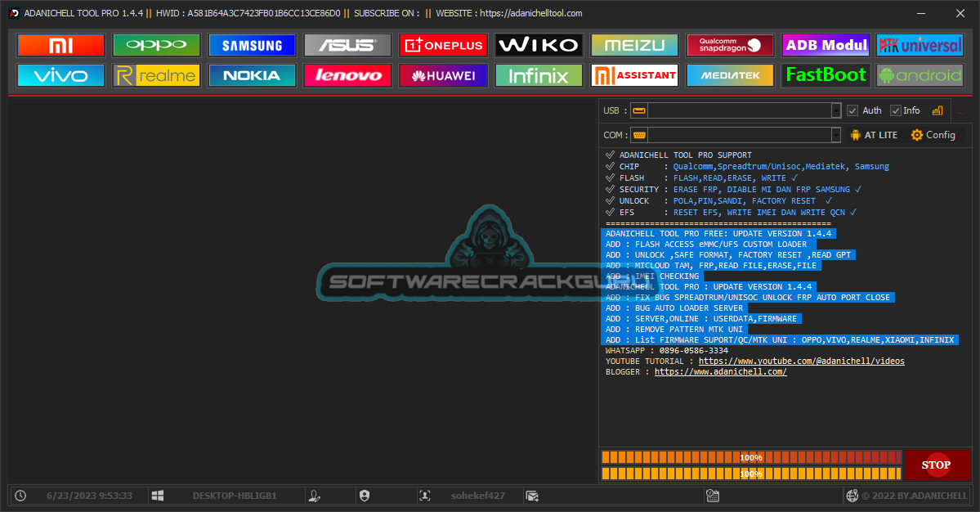
Task: Click the REMOVE PATTERN MTK UNI line
Action: click(673, 330)
